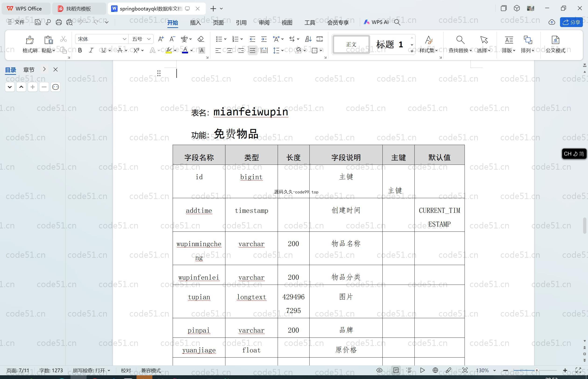The height and width of the screenshot is (379, 588).
Task: Toggle Underline formatting
Action: [103, 50]
